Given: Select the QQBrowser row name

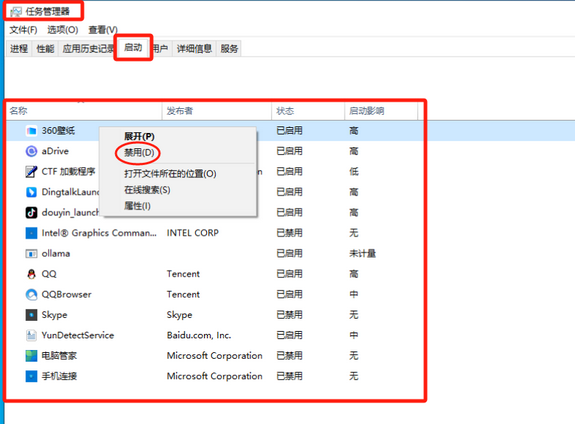Looking at the screenshot, I should pos(66,295).
